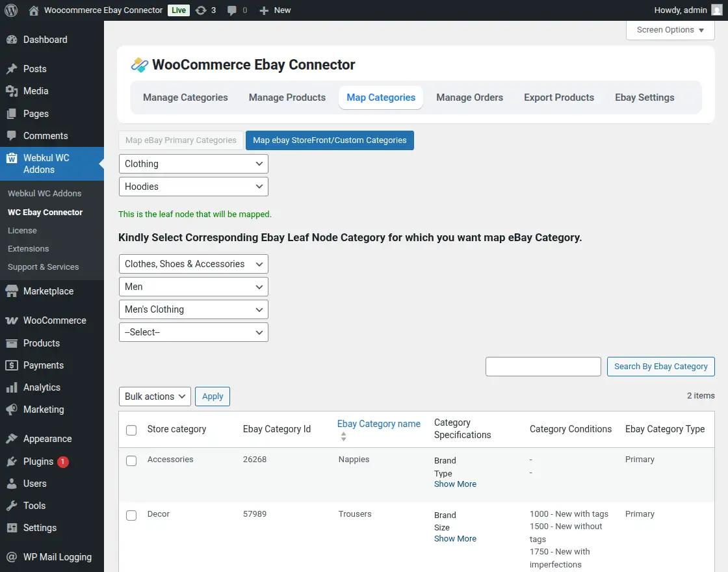This screenshot has height=572, width=728.
Task: Click the Media icon in sidebar
Action: click(12, 91)
